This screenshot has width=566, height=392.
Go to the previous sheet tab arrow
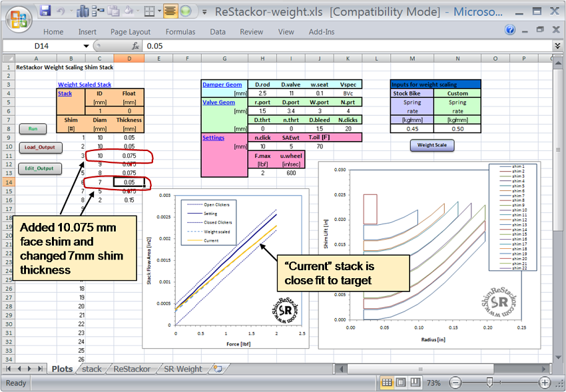[19, 369]
